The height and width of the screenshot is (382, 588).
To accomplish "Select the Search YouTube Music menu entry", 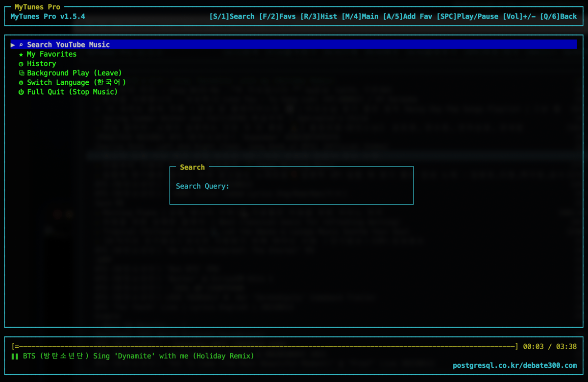I will (x=68, y=45).
